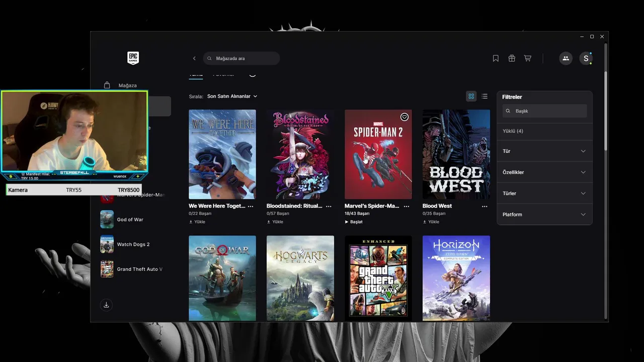Open the downloads icon in sidebar
Viewport: 644px width, 362px height.
tap(106, 305)
